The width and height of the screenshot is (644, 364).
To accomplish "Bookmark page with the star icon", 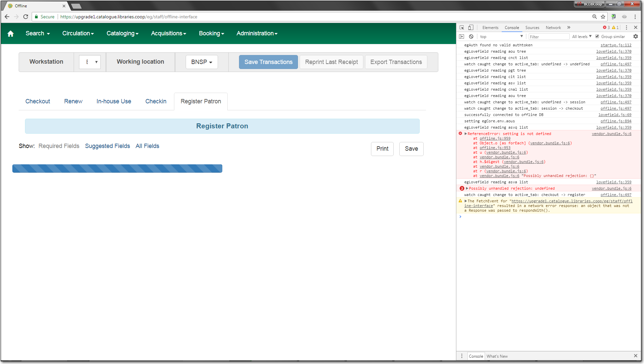I will coord(603,17).
